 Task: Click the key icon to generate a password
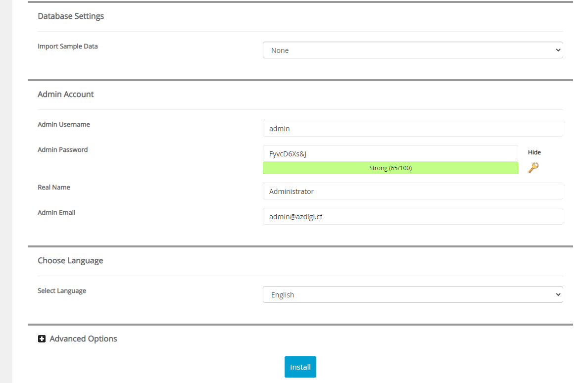tap(533, 168)
